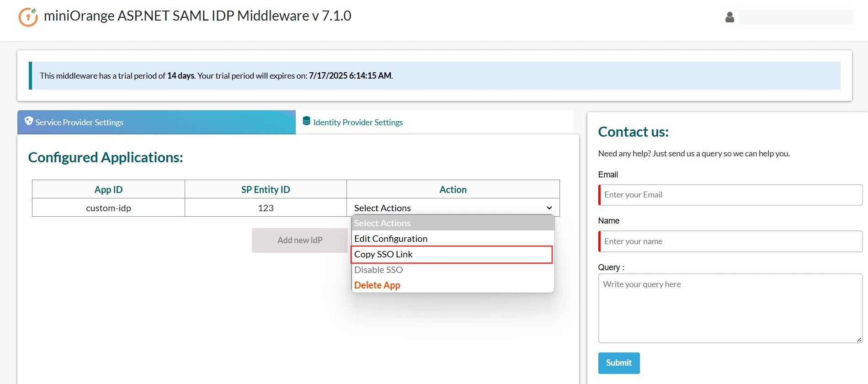Screen dimensions: 868x384
Task: Click the miniOrange logo icon
Action: 28,17
